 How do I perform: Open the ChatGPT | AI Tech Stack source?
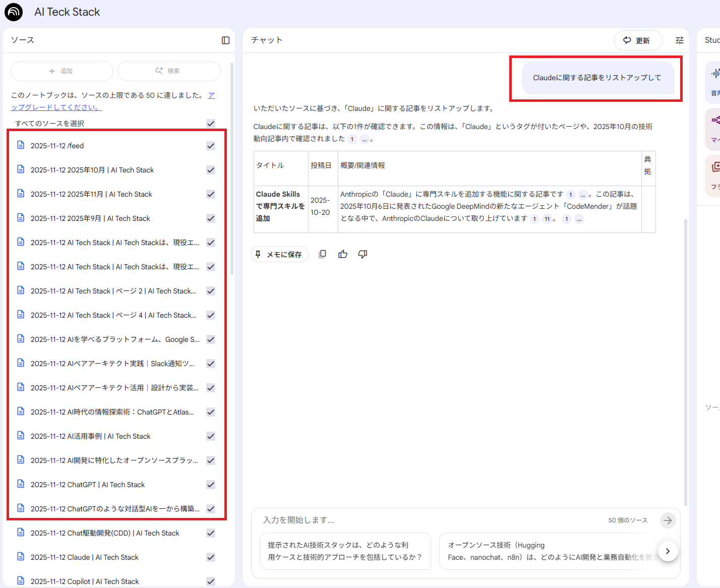[x=88, y=485]
